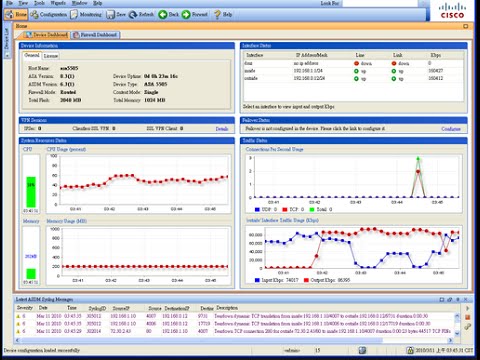Image resolution: width=480 pixels, height=360 pixels.
Task: Click the green Total legend swatch
Action: (x=312, y=209)
